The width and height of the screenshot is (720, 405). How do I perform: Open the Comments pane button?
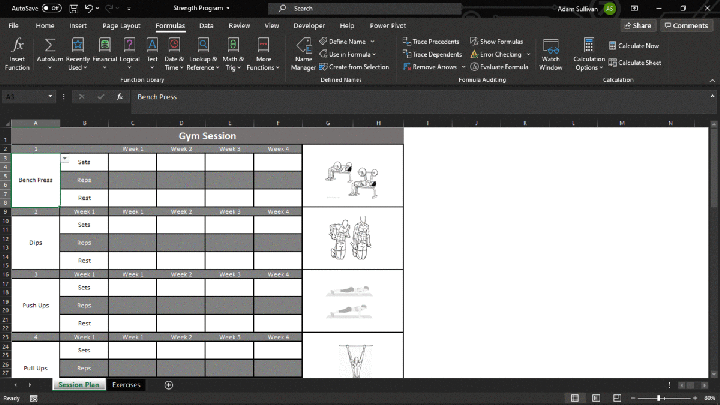coord(686,25)
